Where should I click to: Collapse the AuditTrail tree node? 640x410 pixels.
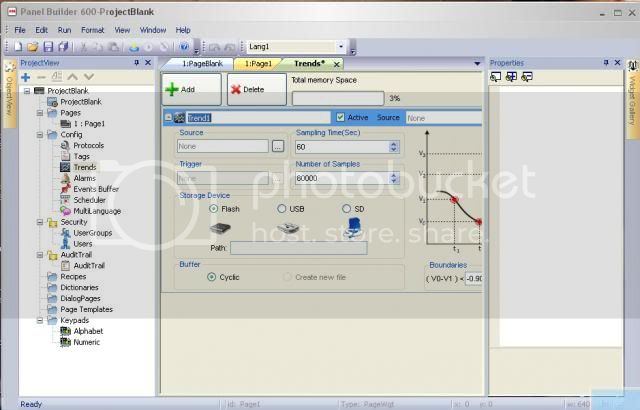point(40,255)
